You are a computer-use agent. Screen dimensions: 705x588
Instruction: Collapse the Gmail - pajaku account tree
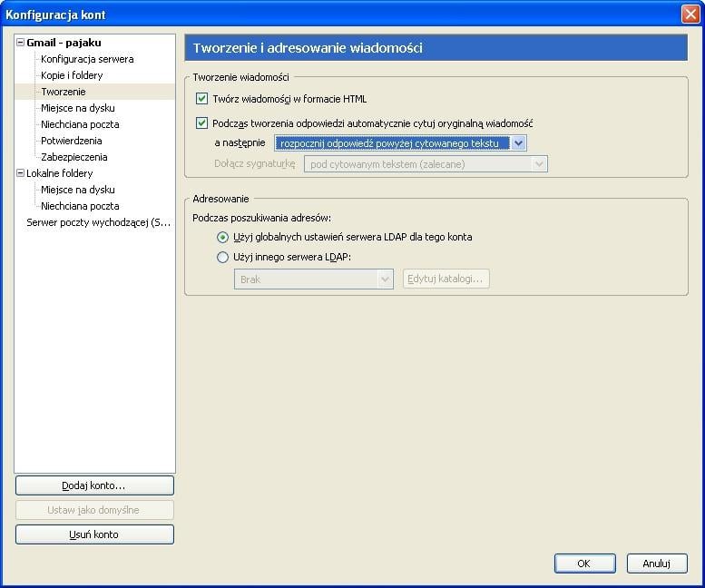click(20, 43)
